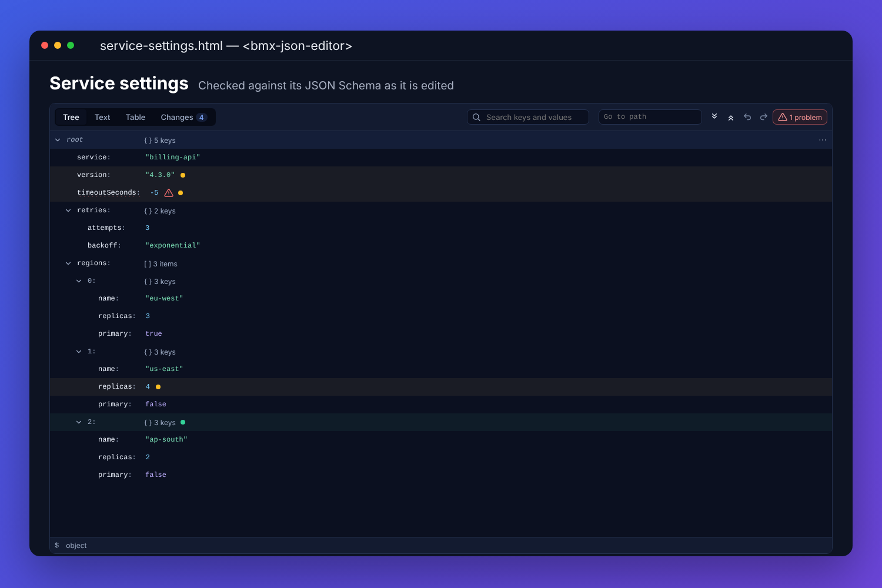Click the orange modified dot next to version
The height and width of the screenshot is (588, 882).
coord(183,175)
